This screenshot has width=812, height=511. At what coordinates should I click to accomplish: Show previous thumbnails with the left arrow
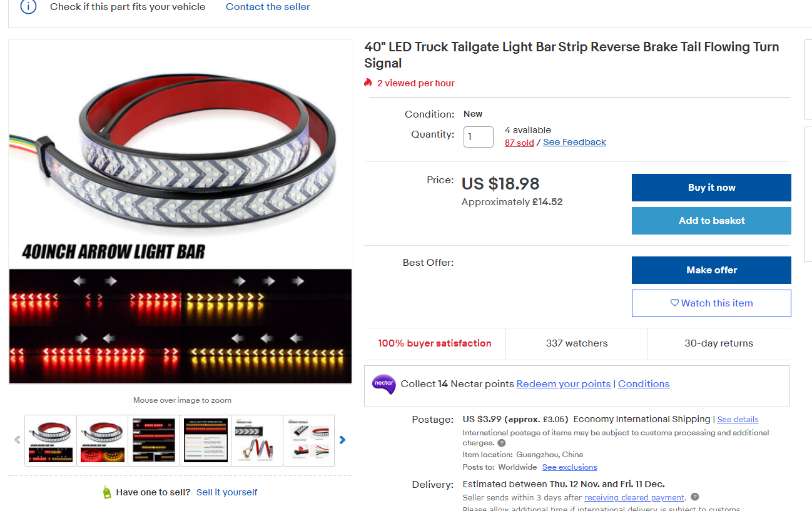(18, 440)
